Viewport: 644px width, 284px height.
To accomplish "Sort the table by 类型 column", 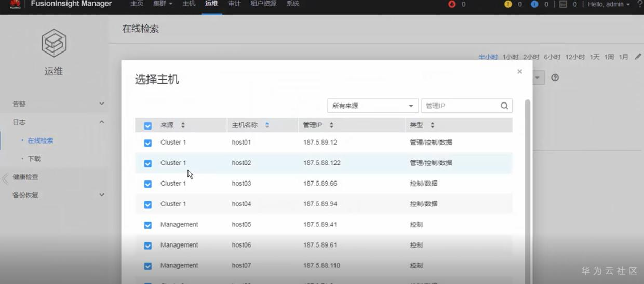I will click(x=432, y=125).
